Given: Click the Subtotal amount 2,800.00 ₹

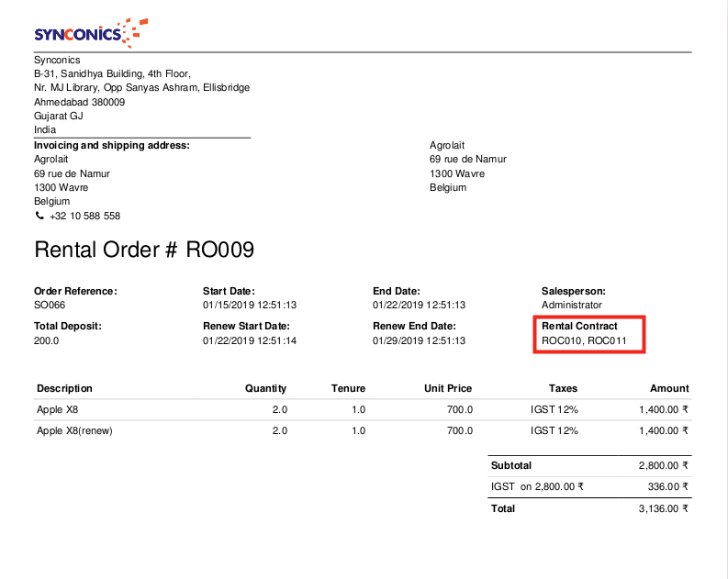Looking at the screenshot, I should pos(663,466).
